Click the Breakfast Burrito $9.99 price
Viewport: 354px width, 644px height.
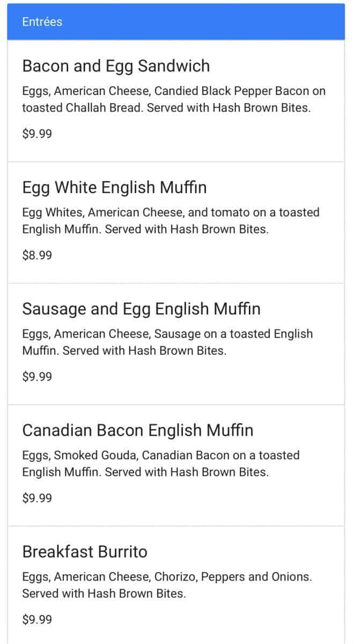click(37, 619)
